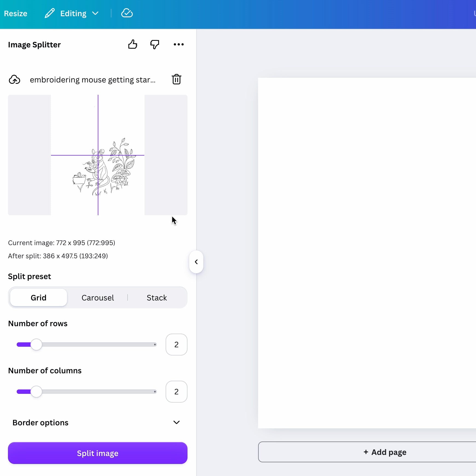This screenshot has width=476, height=476.
Task: Click the Number of rows slider handle
Action: pos(36,345)
